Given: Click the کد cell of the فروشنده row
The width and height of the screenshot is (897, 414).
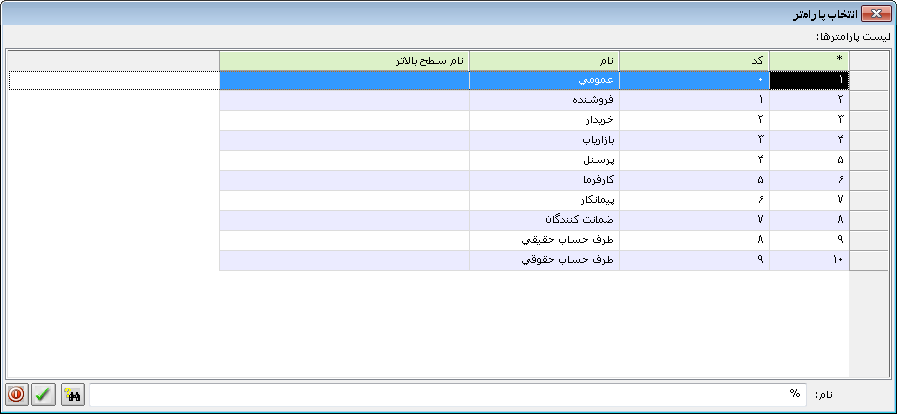Looking at the screenshot, I should [694, 100].
